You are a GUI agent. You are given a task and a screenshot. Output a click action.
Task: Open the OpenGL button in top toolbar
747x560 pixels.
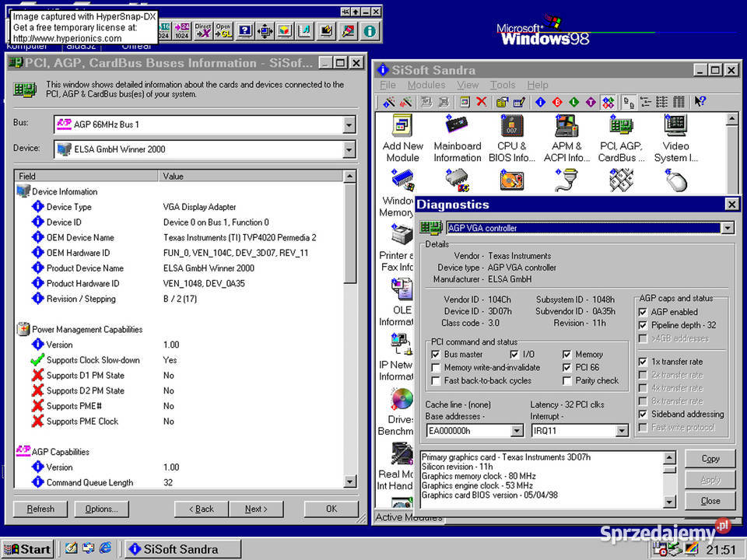(x=223, y=31)
